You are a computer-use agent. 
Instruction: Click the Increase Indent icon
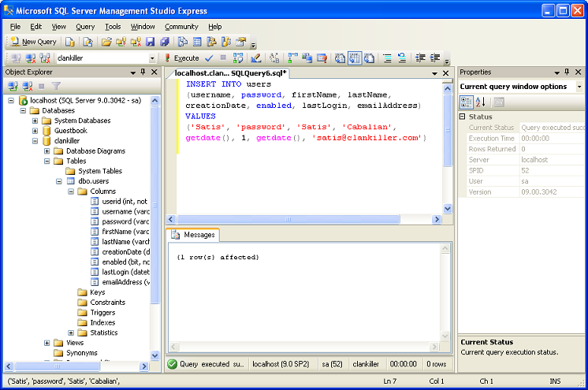point(435,58)
